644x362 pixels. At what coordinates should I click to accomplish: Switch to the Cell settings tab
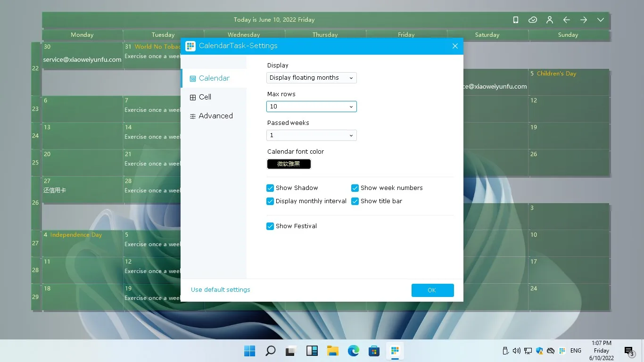[x=214, y=97]
